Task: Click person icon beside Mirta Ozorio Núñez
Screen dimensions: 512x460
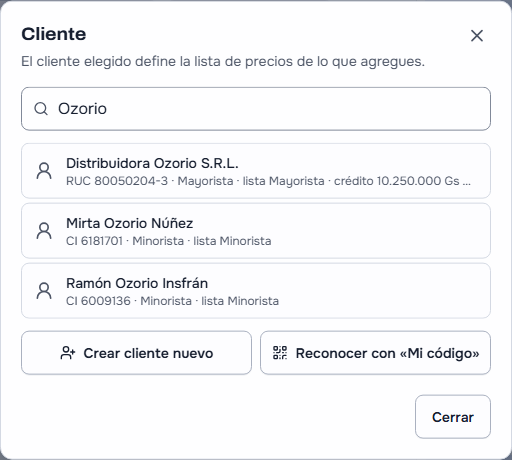Action: click(x=44, y=231)
